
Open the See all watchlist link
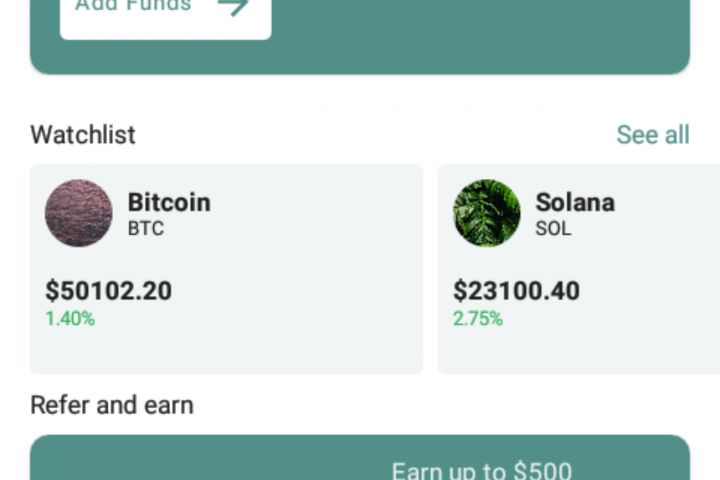pyautogui.click(x=652, y=135)
